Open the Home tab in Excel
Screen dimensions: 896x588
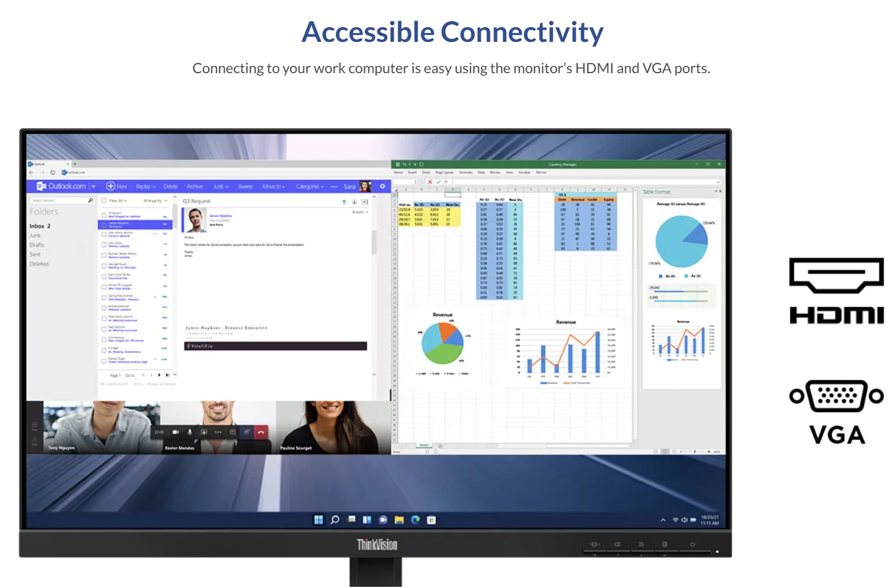coord(398,172)
